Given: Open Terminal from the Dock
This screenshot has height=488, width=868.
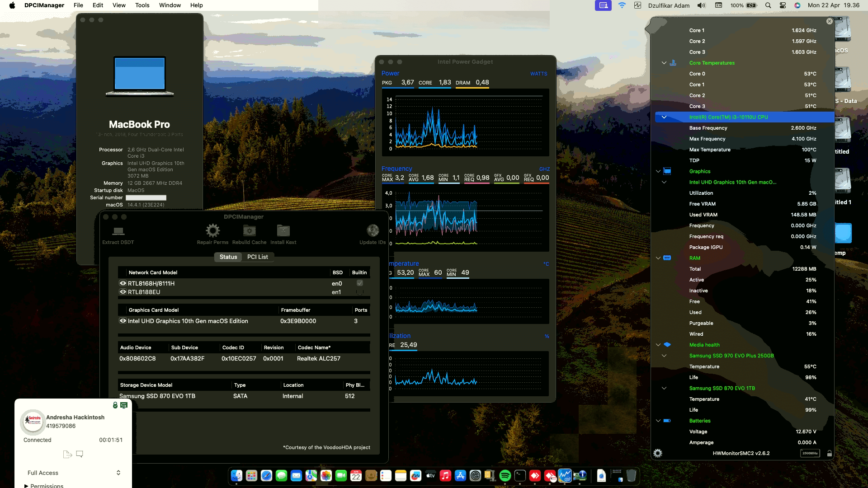Looking at the screenshot, I should (x=520, y=475).
